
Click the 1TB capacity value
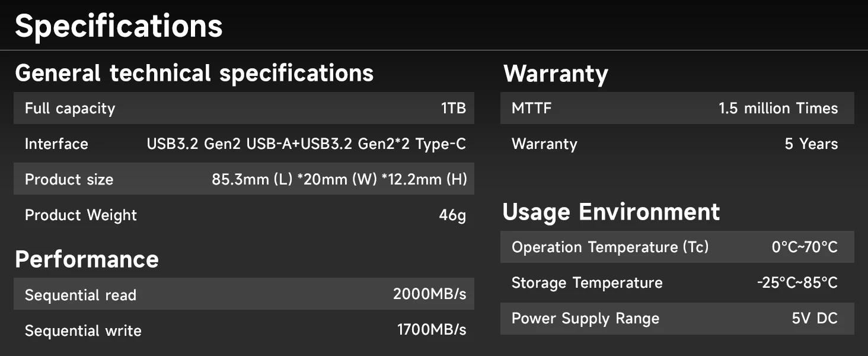click(x=453, y=109)
